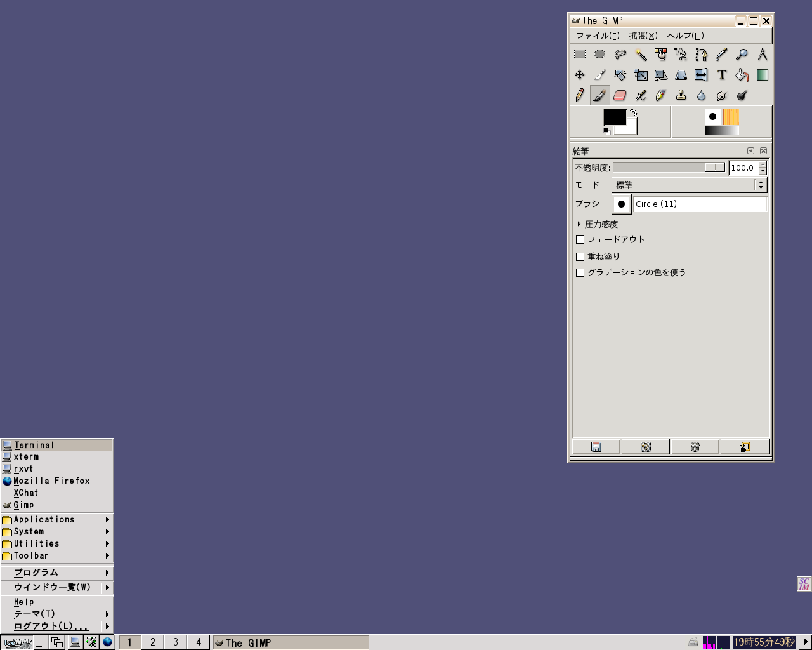
Task: Select the Smudge tool
Action: click(x=722, y=95)
